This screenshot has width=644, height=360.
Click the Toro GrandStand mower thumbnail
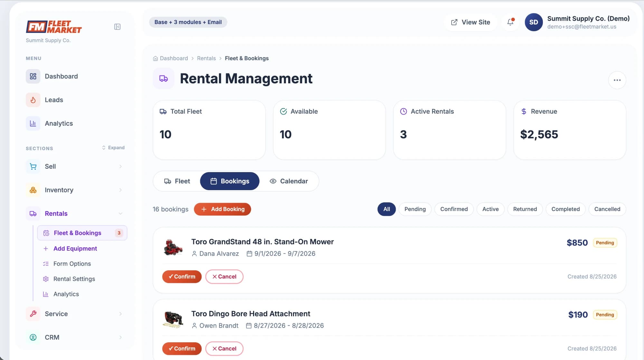click(173, 247)
